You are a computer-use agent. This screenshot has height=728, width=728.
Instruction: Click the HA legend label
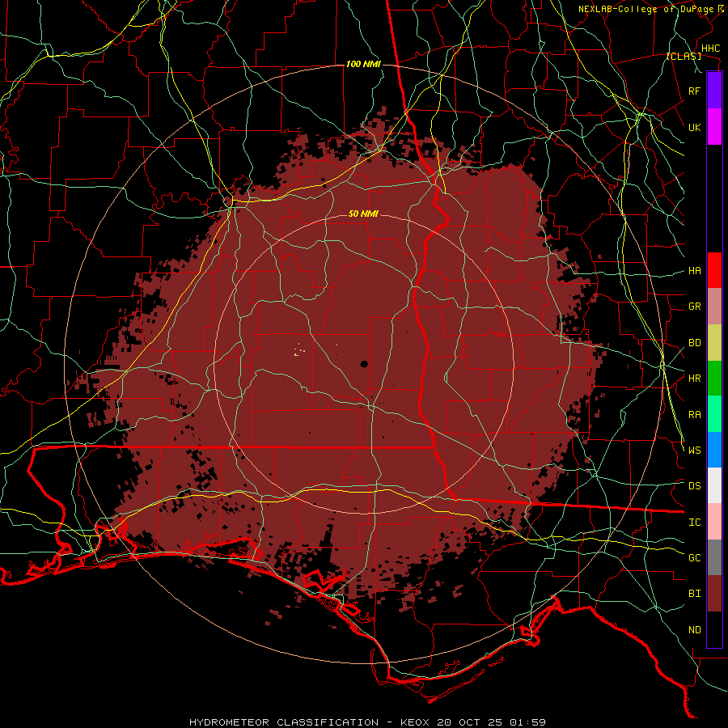(695, 270)
